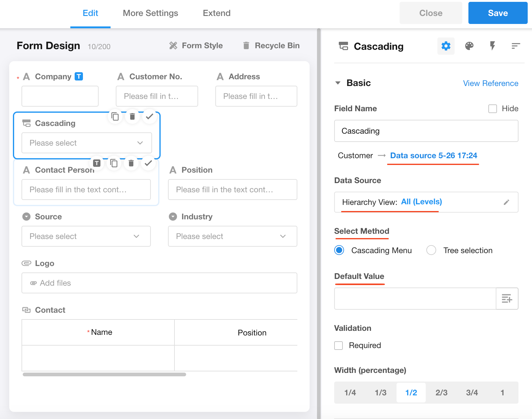Click the Company title T badge
The image size is (532, 419).
(x=79, y=76)
